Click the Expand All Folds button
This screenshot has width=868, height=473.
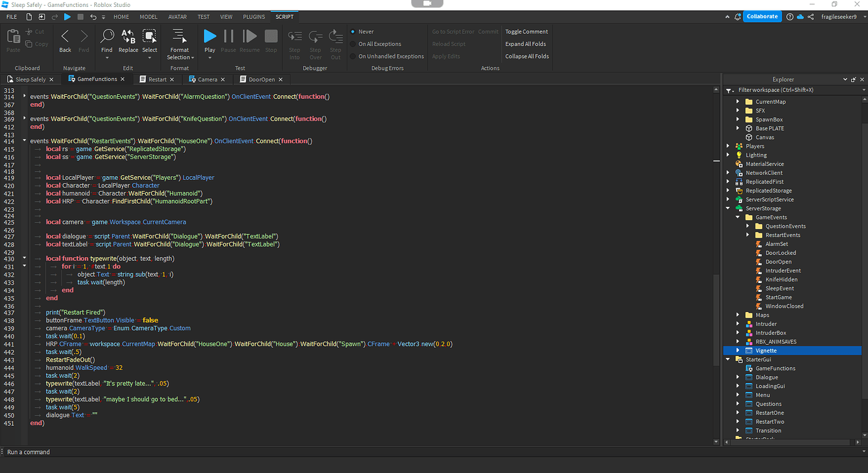(526, 44)
